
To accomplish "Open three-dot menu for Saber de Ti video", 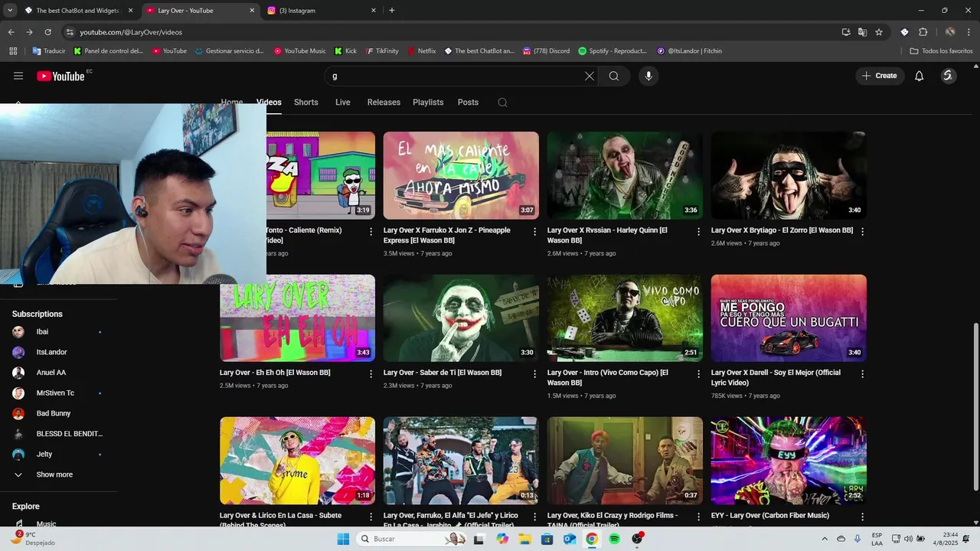I will click(x=535, y=374).
